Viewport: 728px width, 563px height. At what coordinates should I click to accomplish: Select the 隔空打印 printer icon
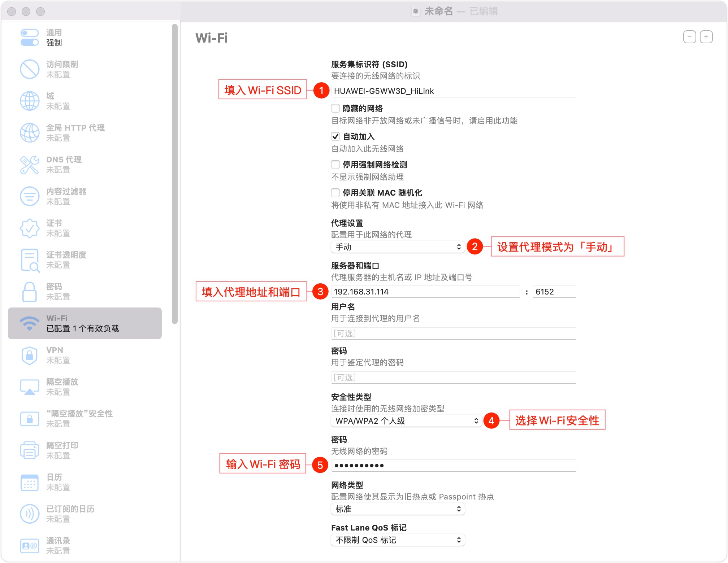coord(30,450)
